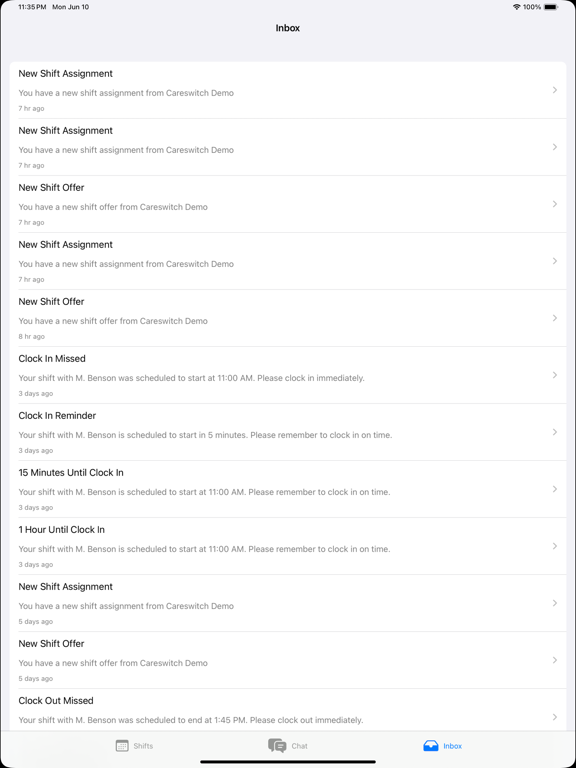Viewport: 576px width, 768px height.
Task: Open the Clock In Missed notification
Action: coord(288,375)
